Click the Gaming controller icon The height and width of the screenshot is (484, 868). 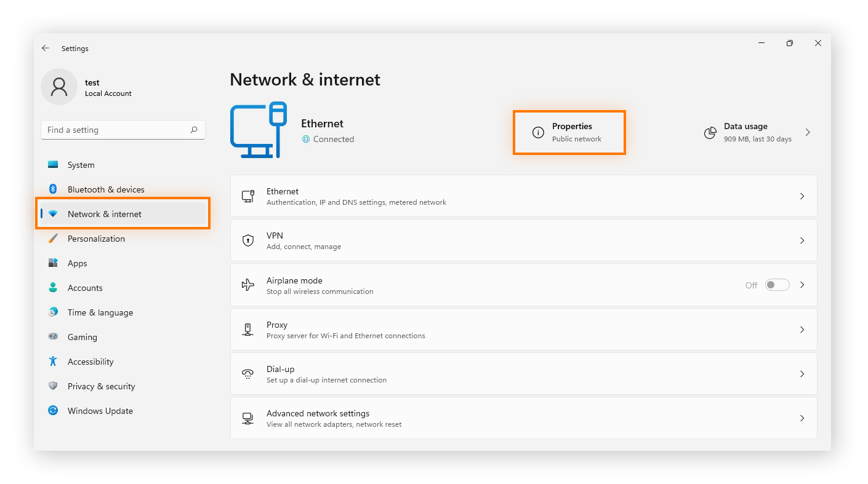(53, 337)
